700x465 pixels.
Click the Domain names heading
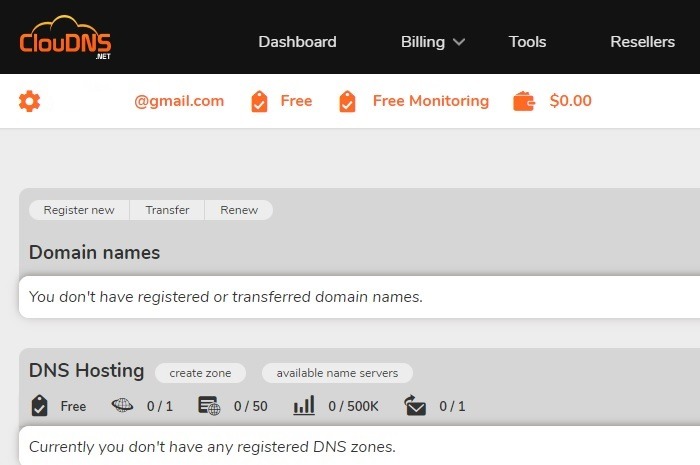(x=95, y=253)
